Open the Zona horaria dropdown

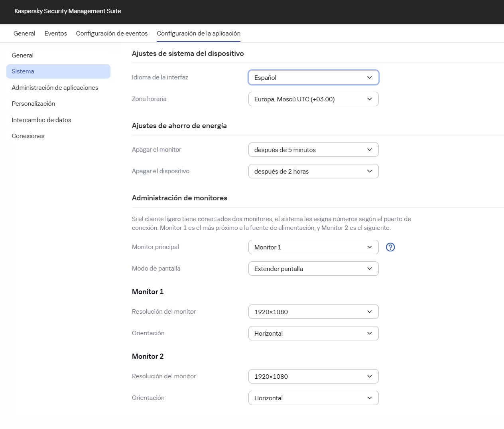(x=313, y=99)
